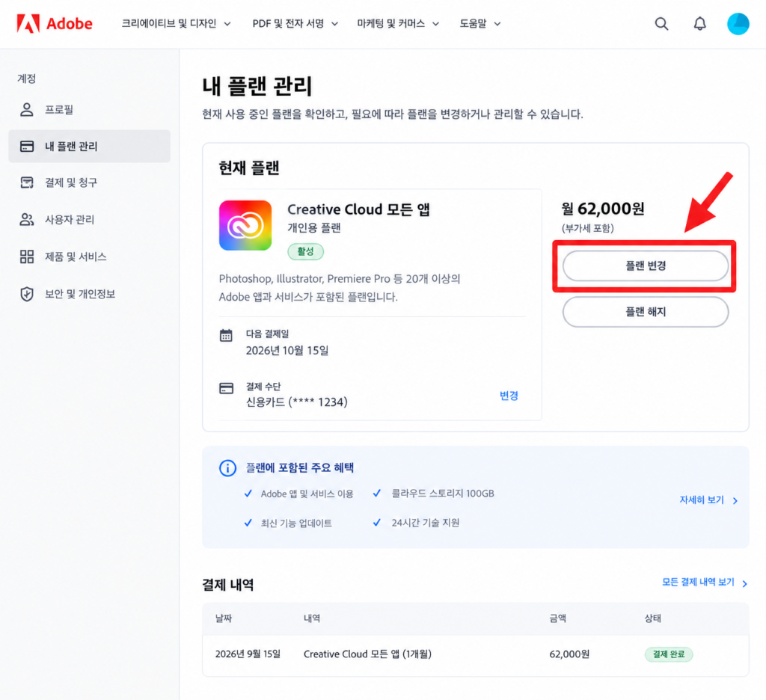766x700 pixels.
Task: Click the chevron beside 자세히 보기
Action: tap(735, 501)
